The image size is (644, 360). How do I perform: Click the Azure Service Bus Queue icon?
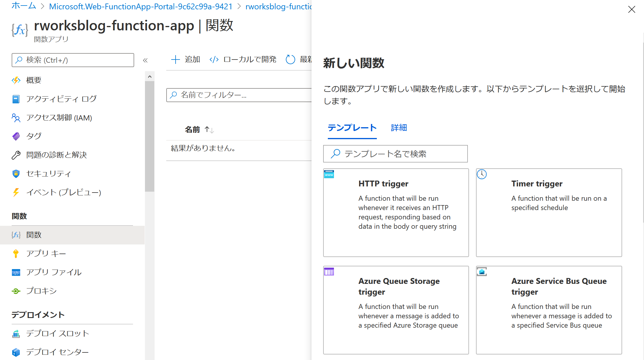pyautogui.click(x=482, y=272)
